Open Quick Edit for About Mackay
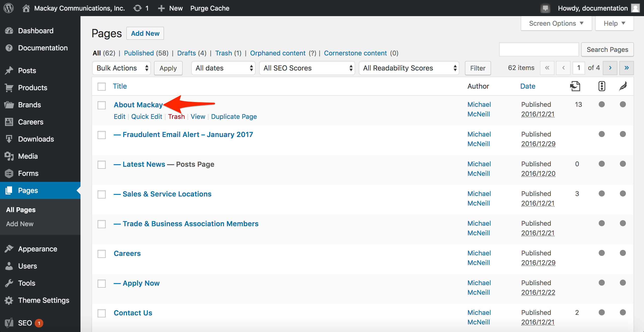The image size is (644, 332). coord(147,117)
